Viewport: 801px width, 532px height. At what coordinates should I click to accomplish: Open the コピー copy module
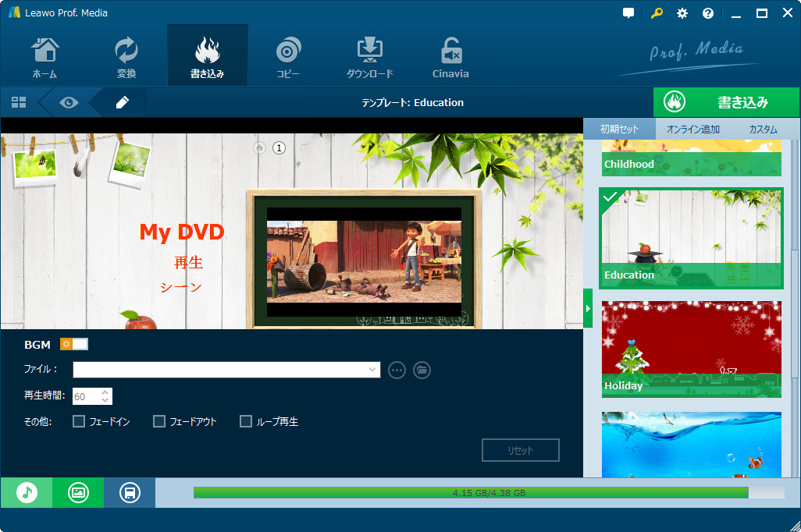click(x=288, y=59)
